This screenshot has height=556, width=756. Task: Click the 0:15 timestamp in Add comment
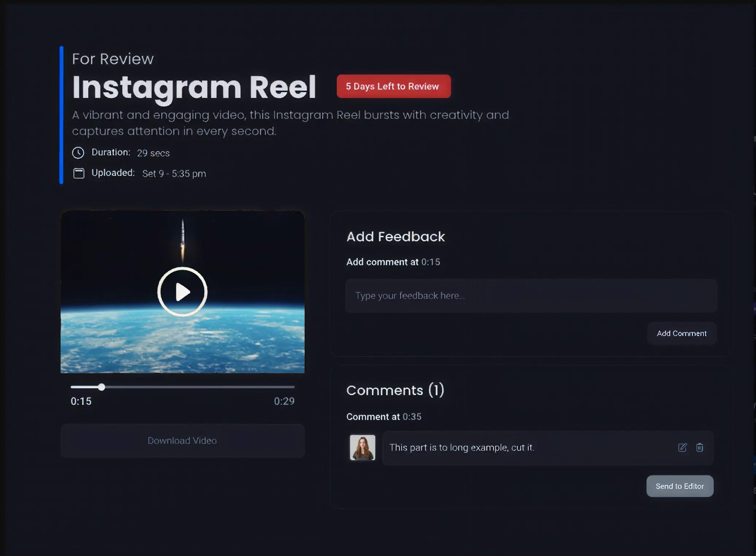pos(431,262)
